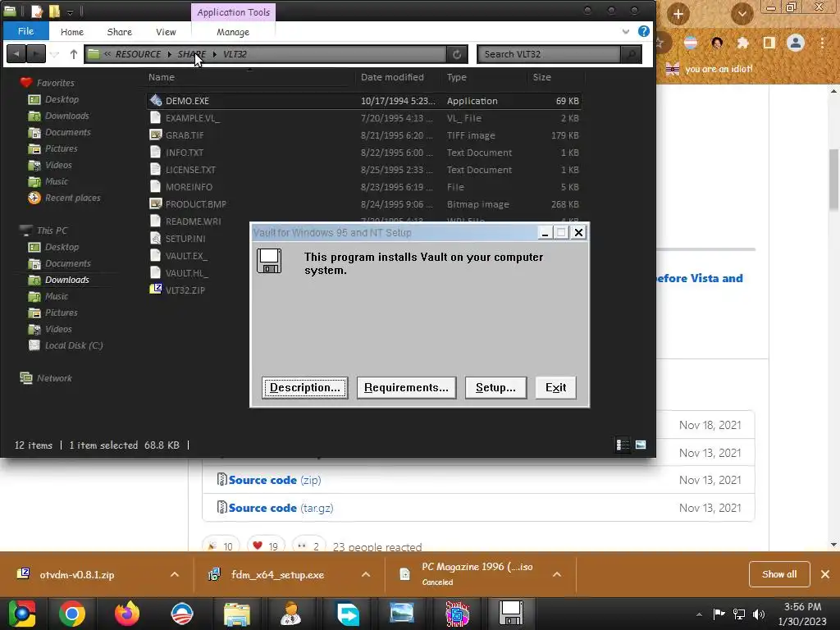
Task: Open Network in navigation pane
Action: tap(54, 378)
